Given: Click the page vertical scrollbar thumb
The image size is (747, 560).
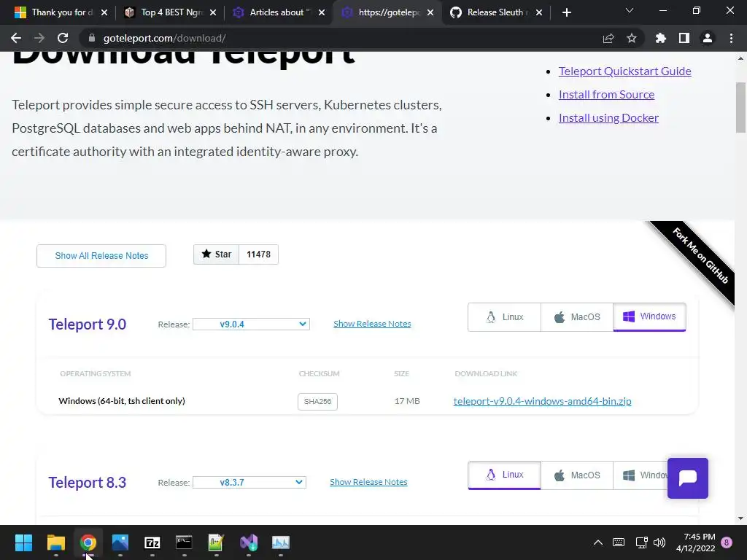Looking at the screenshot, I should (x=740, y=108).
